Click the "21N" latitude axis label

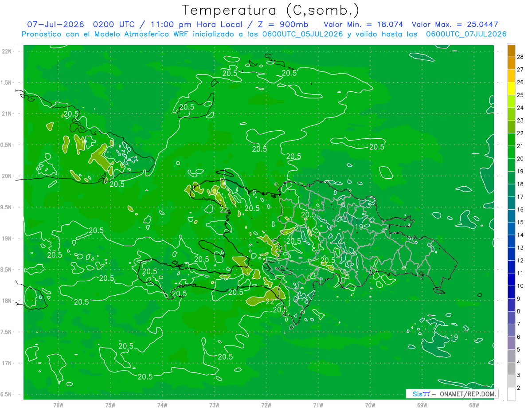tap(7, 114)
